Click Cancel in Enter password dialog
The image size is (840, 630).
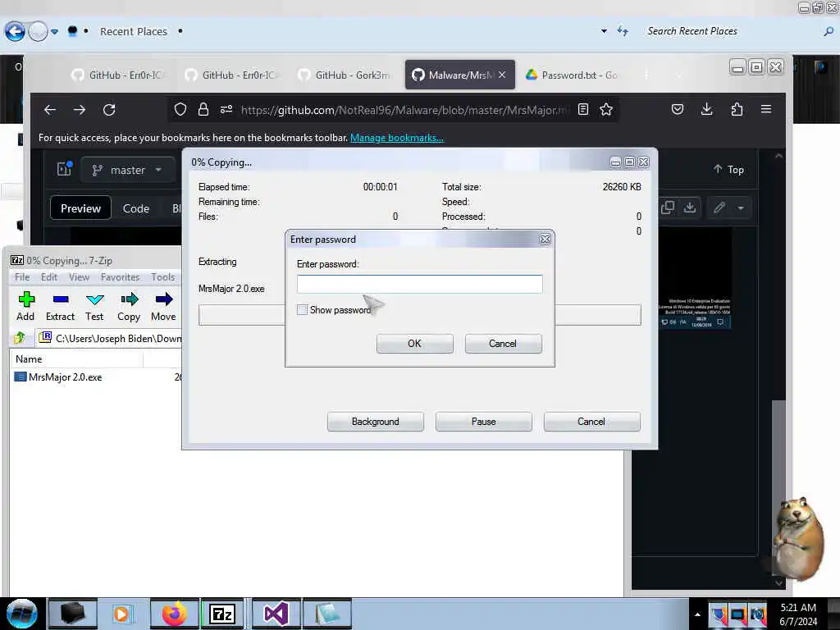click(503, 344)
